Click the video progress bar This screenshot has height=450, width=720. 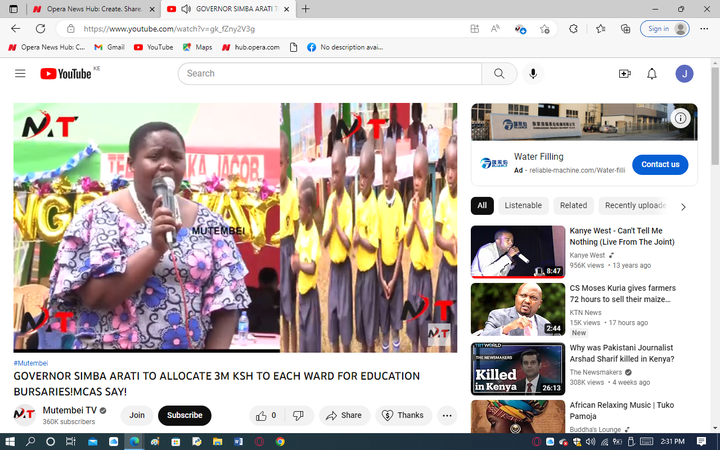(235, 351)
